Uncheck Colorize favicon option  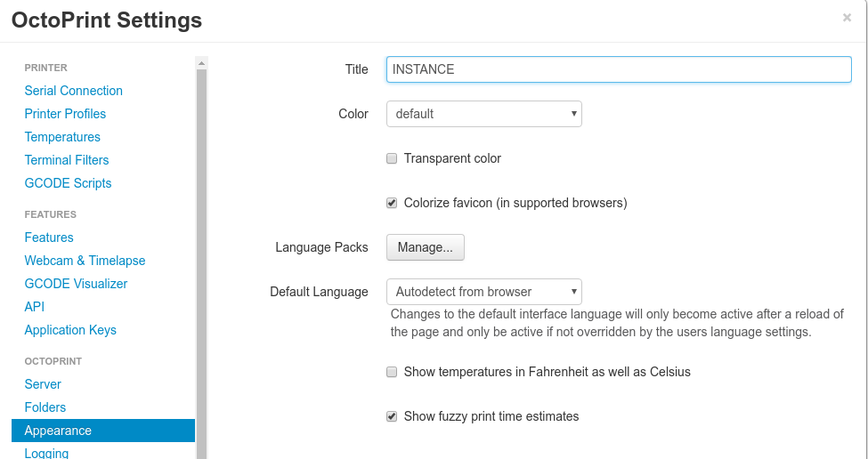392,203
